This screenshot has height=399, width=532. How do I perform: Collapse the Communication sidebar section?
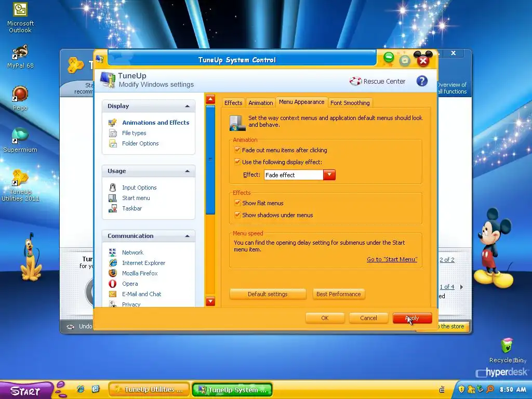point(187,236)
